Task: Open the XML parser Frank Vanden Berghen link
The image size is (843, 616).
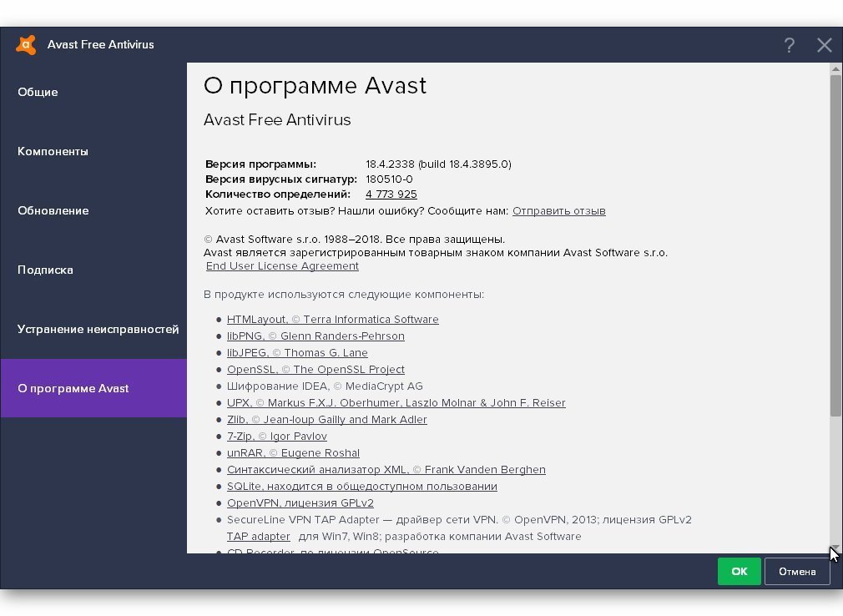Action: [386, 469]
